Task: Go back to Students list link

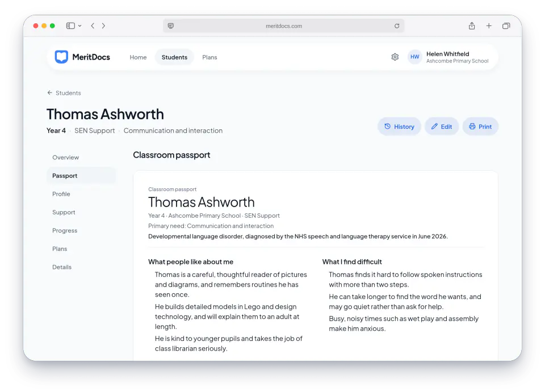Action: pyautogui.click(x=64, y=93)
